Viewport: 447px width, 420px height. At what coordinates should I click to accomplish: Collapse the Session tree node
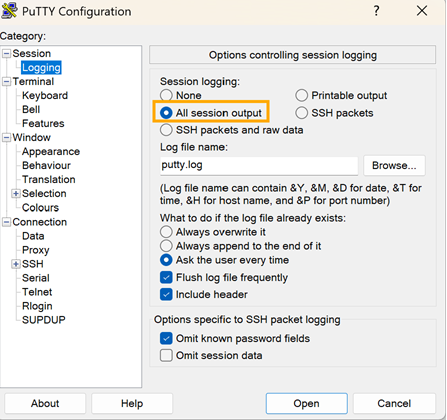pyautogui.click(x=6, y=54)
